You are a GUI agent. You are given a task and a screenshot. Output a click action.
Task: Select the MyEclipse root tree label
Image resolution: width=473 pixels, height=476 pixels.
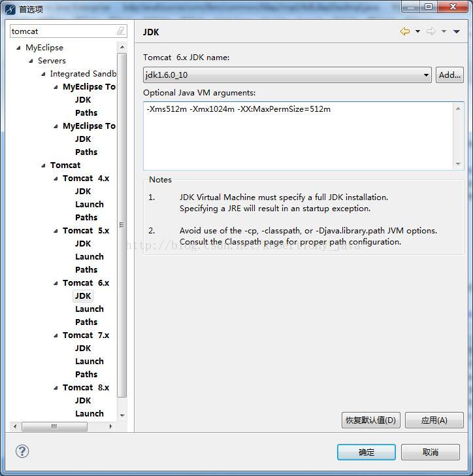point(44,48)
